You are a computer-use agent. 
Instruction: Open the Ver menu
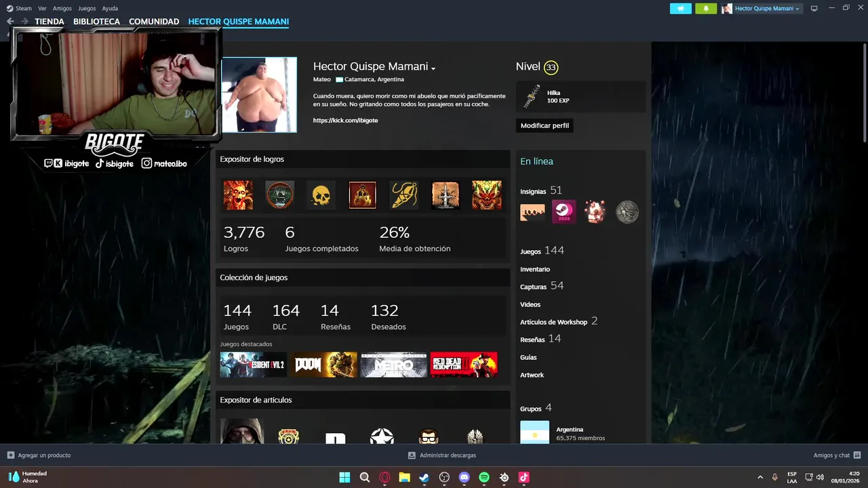[42, 8]
